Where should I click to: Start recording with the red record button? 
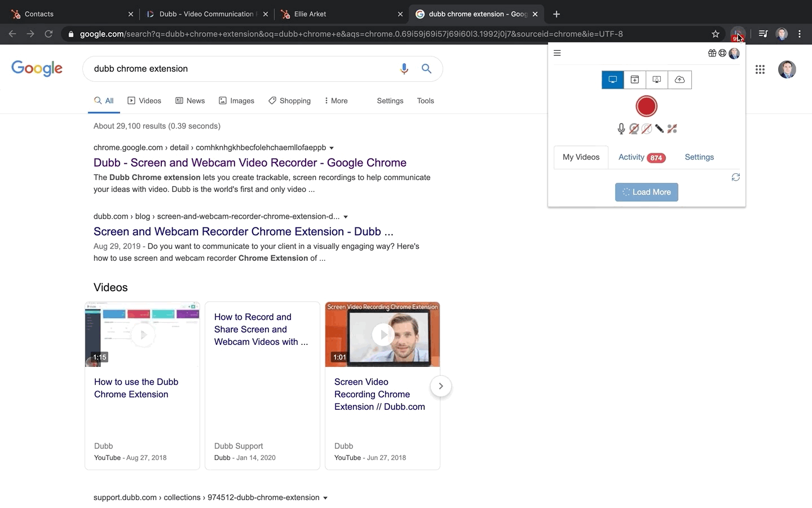(646, 106)
